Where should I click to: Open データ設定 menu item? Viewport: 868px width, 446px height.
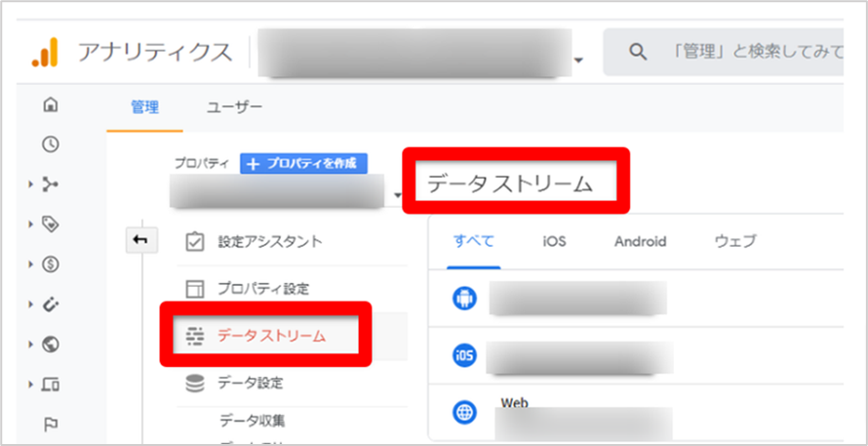point(251,383)
